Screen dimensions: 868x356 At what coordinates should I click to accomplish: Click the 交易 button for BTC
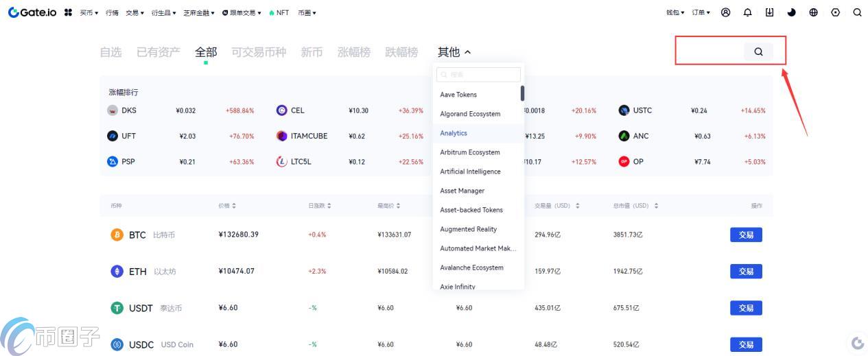pos(746,235)
